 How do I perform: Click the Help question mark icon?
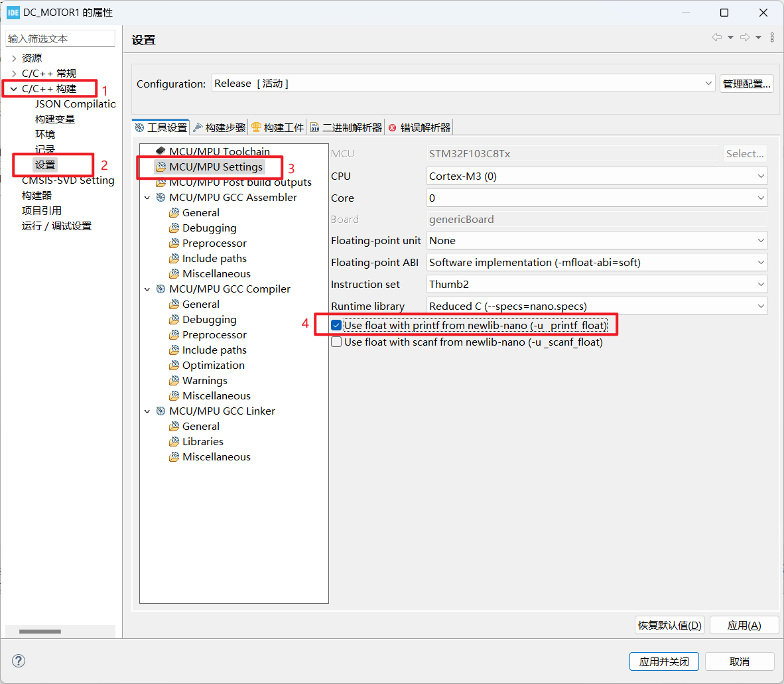(x=18, y=661)
